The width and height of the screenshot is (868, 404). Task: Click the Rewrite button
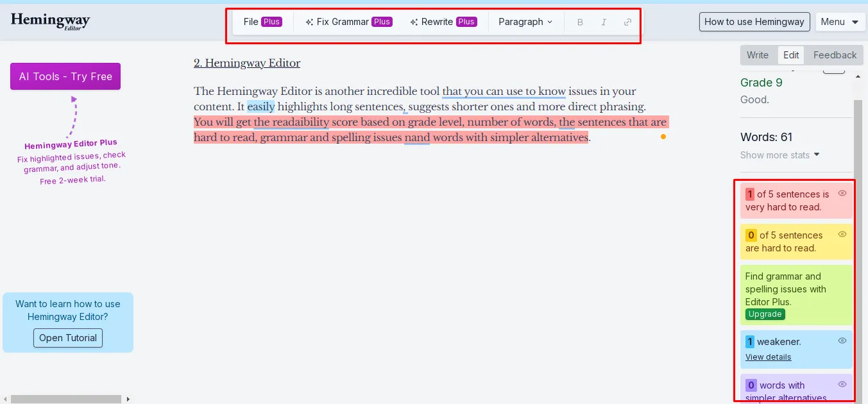[x=443, y=22]
